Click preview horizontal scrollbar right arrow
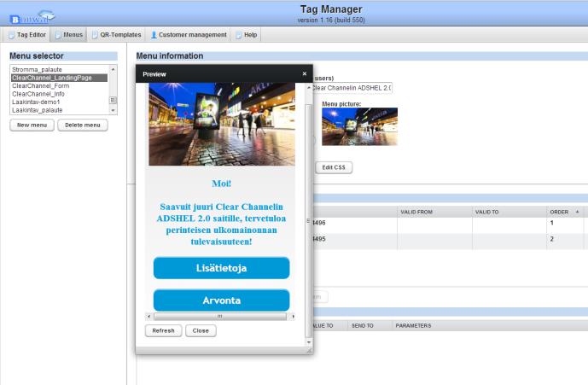The width and height of the screenshot is (588, 385). coord(293,317)
